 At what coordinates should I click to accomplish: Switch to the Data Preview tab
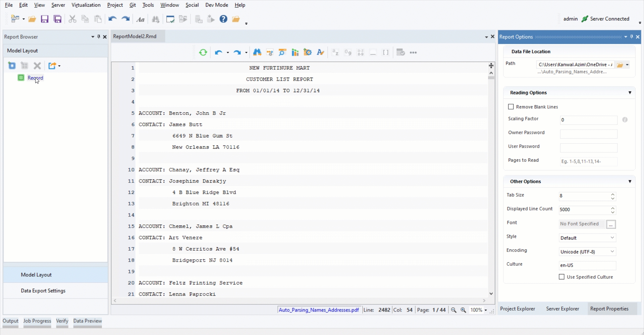tap(87, 321)
